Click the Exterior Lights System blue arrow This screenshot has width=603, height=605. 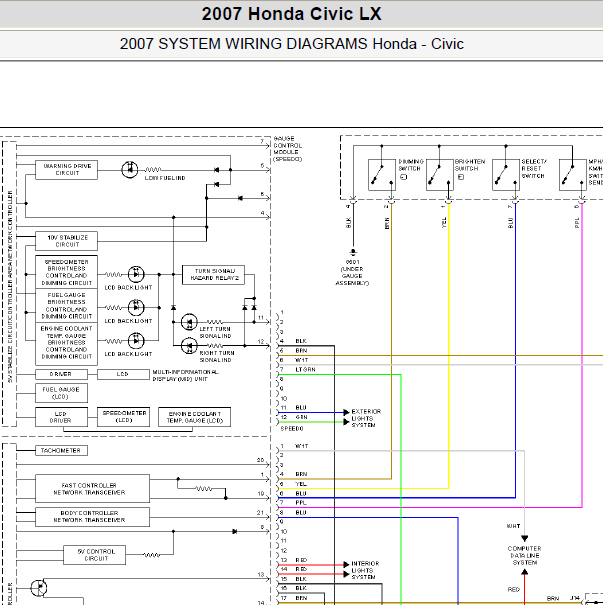pos(346,412)
